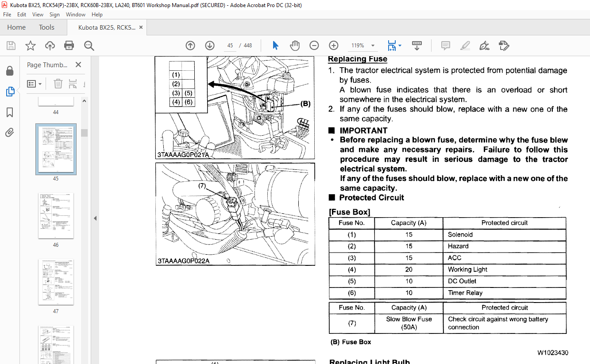Screen dimensions: 590x364
Task: Click 'Slow Blow Fuse (50A)' cell
Action: tap(409, 323)
